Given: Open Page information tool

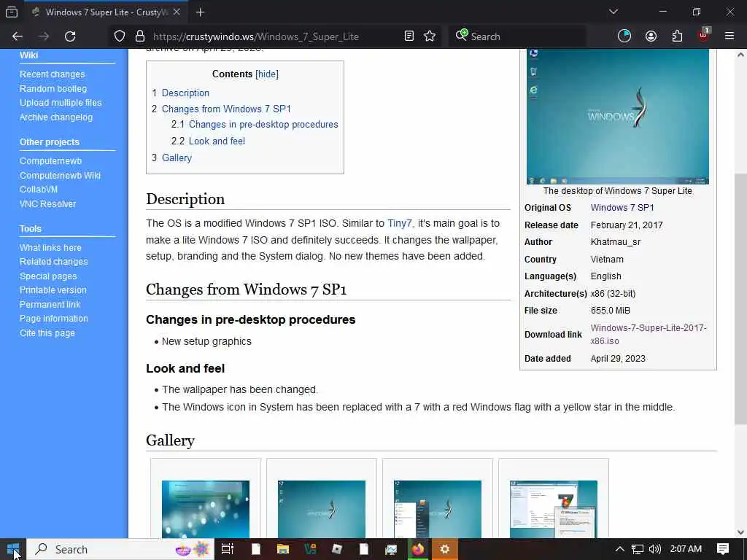Looking at the screenshot, I should 54,319.
